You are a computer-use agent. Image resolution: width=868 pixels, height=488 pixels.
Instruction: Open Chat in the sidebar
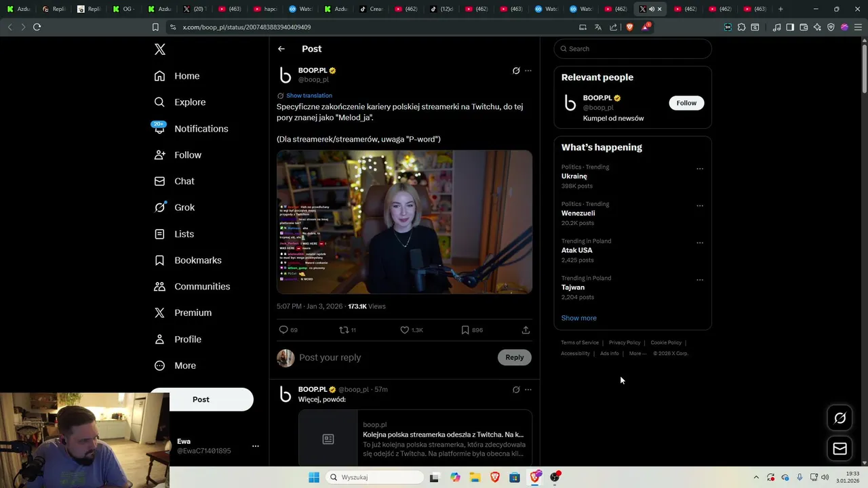(174, 181)
